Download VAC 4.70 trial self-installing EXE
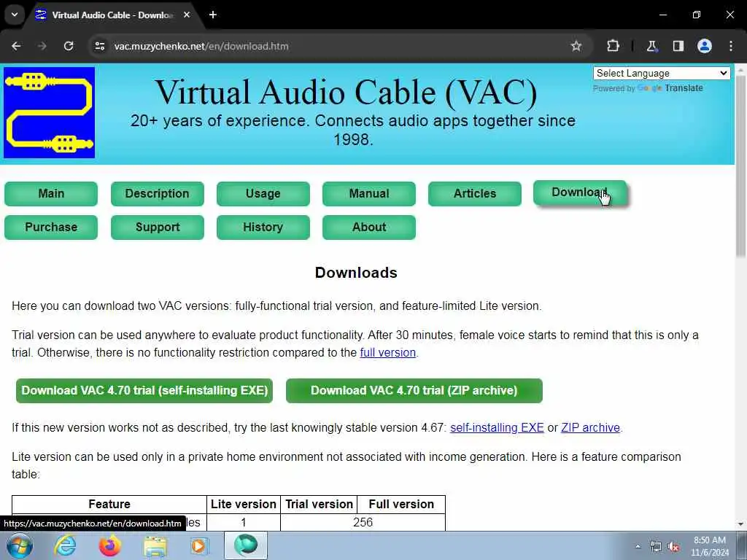This screenshot has height=560, width=747. [144, 391]
